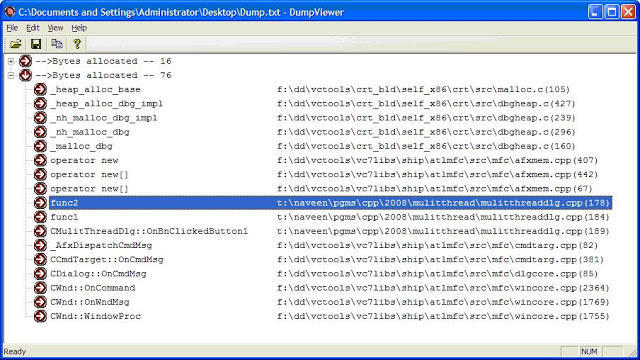Click the wincore.cpp(2364) source path
Viewport: 640px width, 360px height.
(443, 288)
